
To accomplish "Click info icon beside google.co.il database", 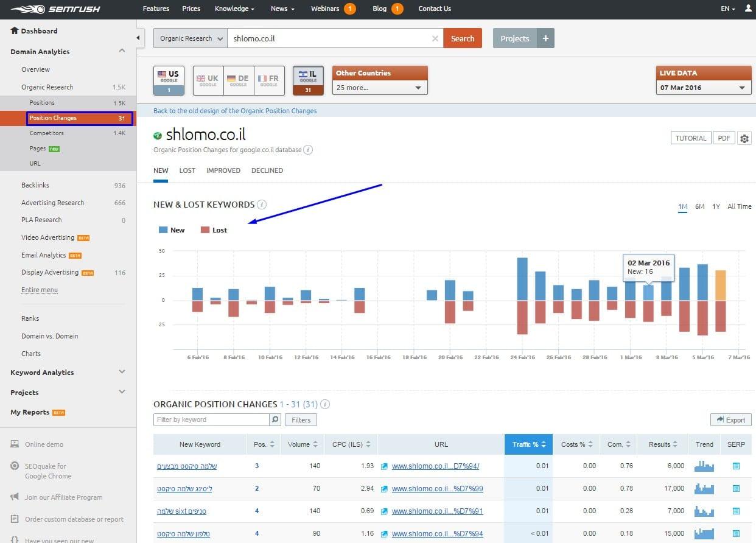I will (x=308, y=150).
